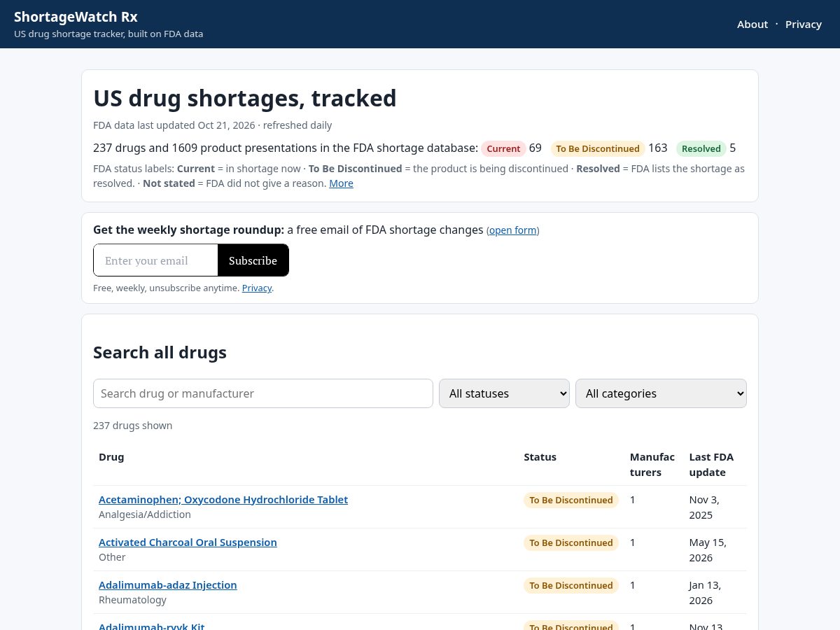Open Privacy link under the email form
Image resolution: width=840 pixels, height=630 pixels.
[x=256, y=288]
